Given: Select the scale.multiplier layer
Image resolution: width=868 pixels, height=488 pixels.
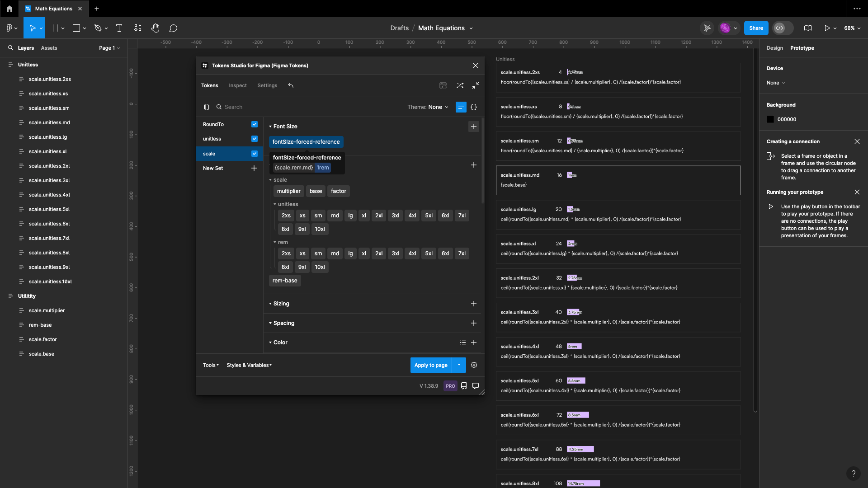Looking at the screenshot, I should tap(47, 310).
